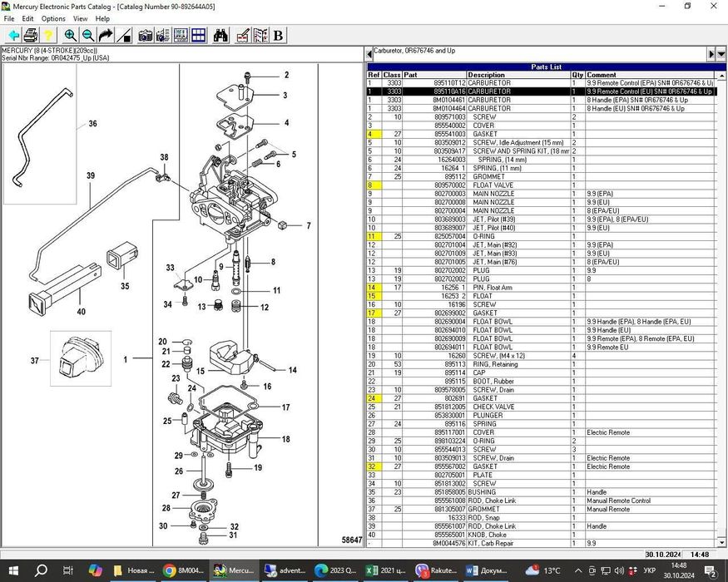Click the yellow Ref 32 cell
The height and width of the screenshot is (582, 728).
(x=374, y=466)
